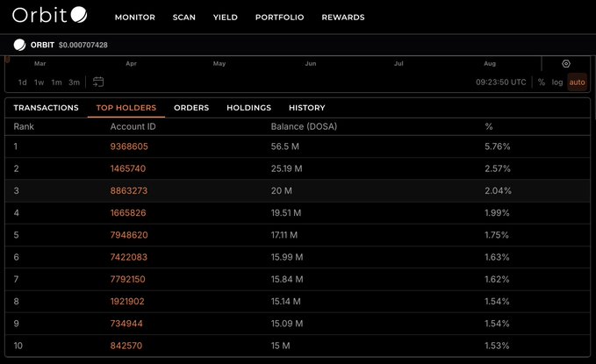Open account 1921902

point(127,301)
